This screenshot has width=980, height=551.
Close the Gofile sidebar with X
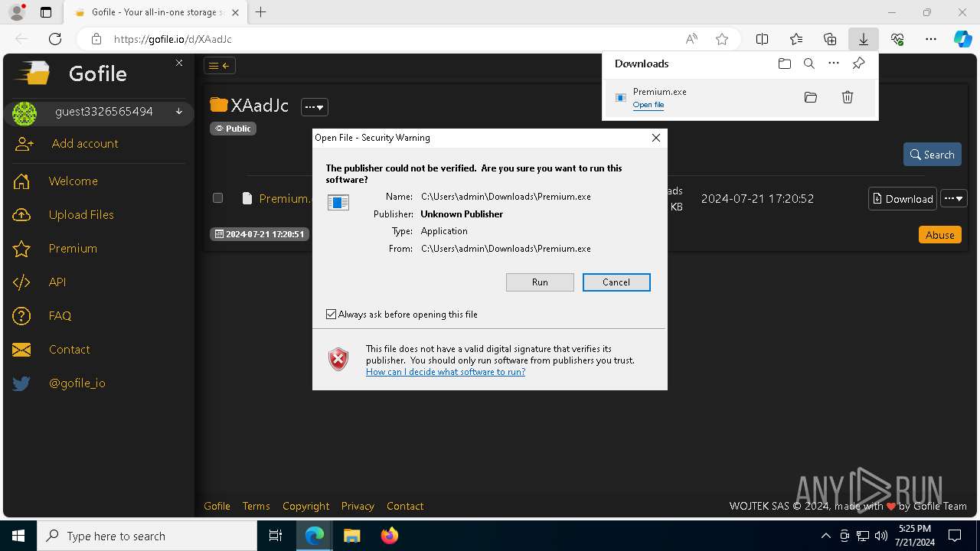pyautogui.click(x=179, y=63)
